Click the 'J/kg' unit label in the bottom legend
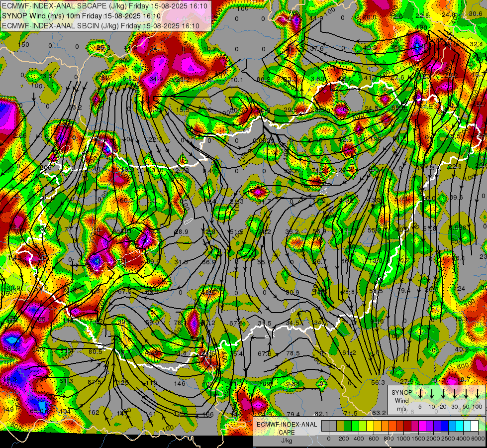Screen dimensions: 487x448 pos(287,441)
